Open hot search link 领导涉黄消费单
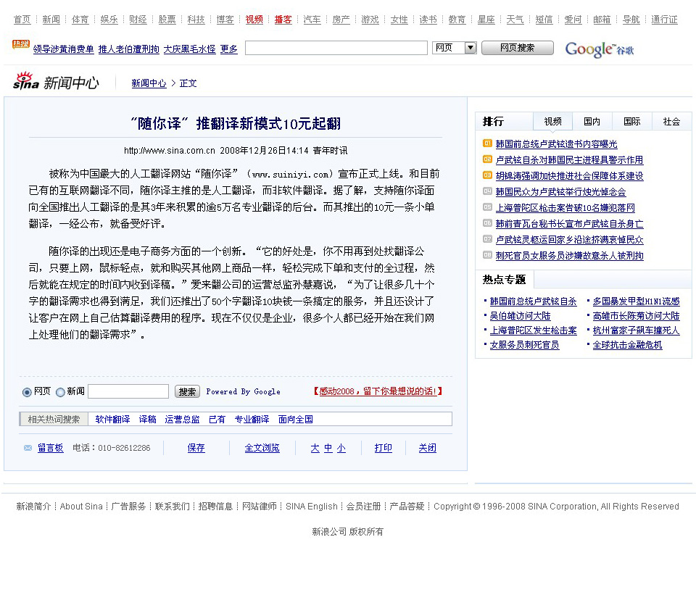 coord(64,49)
